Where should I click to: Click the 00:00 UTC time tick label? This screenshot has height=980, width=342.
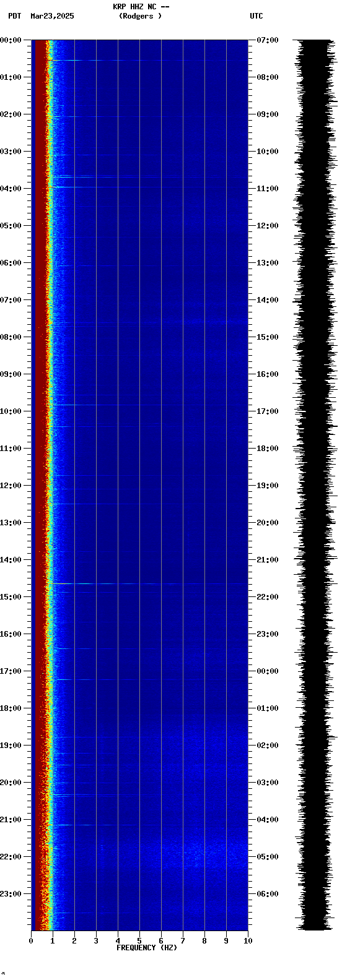268,671
